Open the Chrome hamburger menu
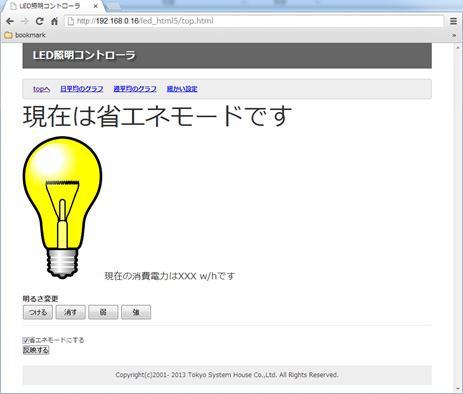 [453, 21]
